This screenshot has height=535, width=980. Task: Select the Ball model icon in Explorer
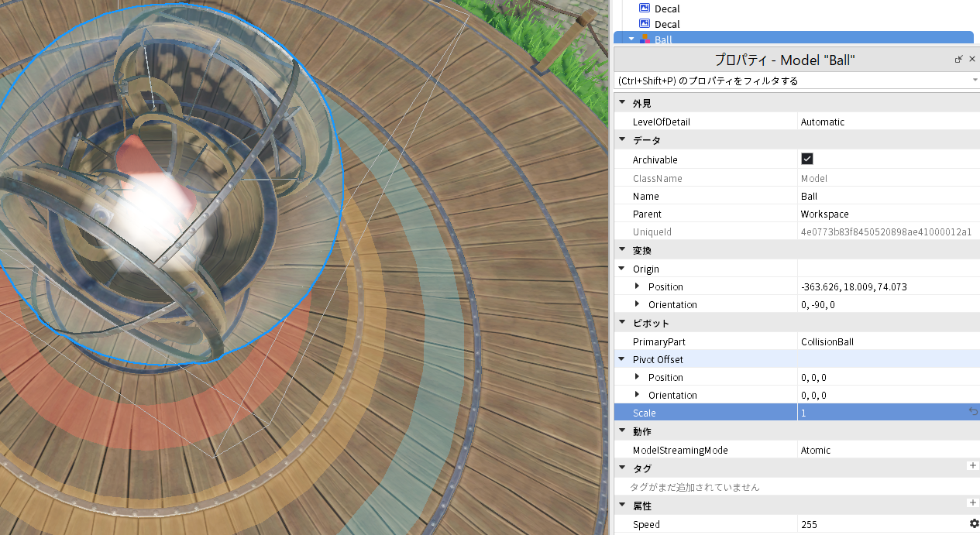(645, 39)
